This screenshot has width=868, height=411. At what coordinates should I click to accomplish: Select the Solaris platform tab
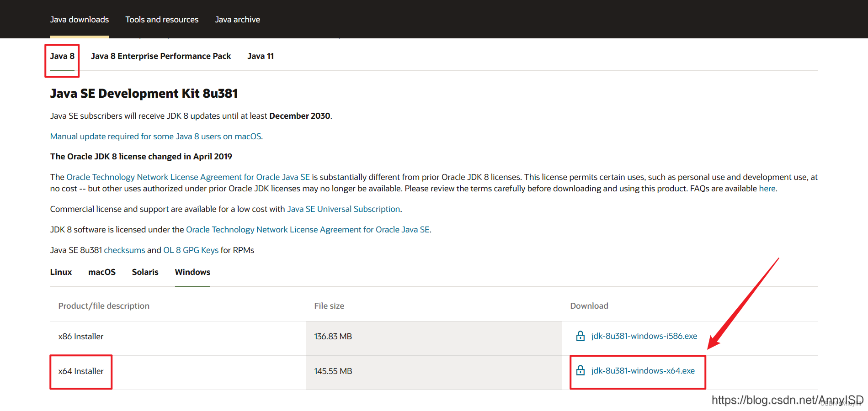[145, 272]
